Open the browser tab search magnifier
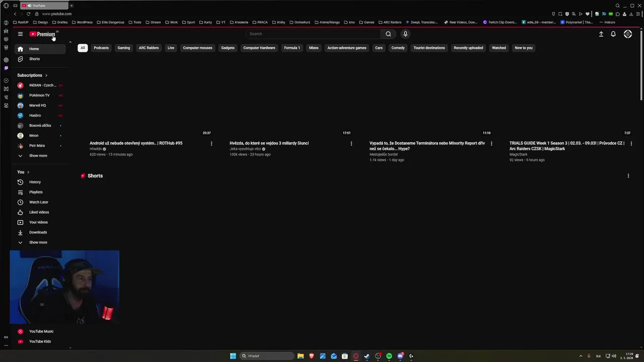644x362 pixels. [617, 6]
